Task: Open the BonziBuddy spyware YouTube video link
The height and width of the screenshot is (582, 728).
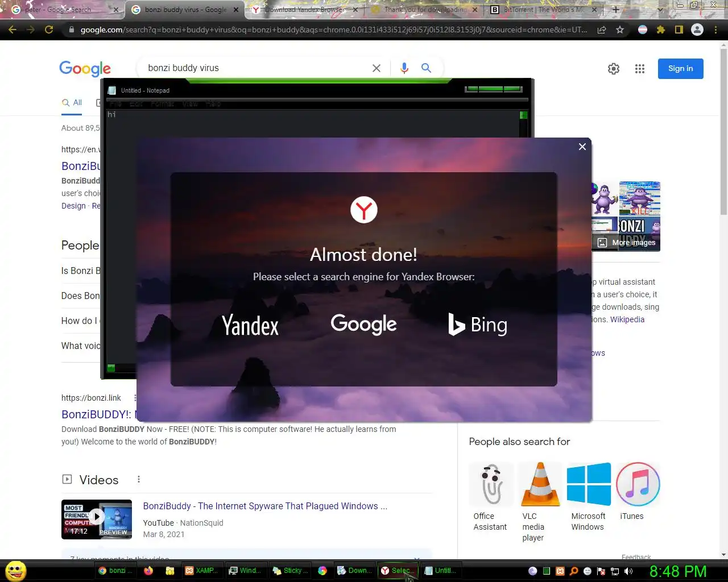Action: coord(265,506)
